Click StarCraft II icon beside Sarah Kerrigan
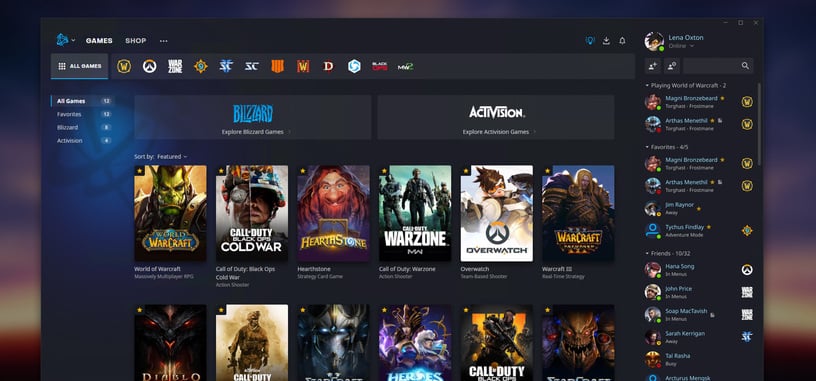This screenshot has height=381, width=816. (x=747, y=337)
